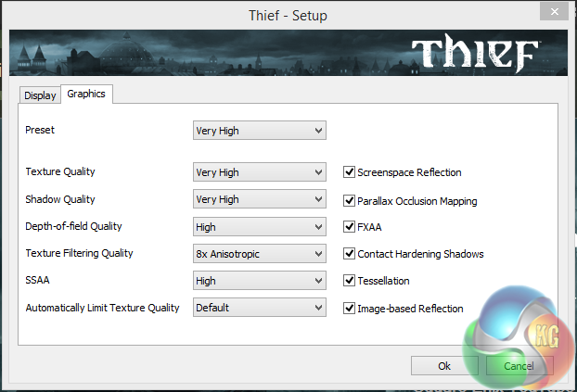Click the Depth-of-field Quality label
This screenshot has height=392, width=577.
pyautogui.click(x=73, y=226)
